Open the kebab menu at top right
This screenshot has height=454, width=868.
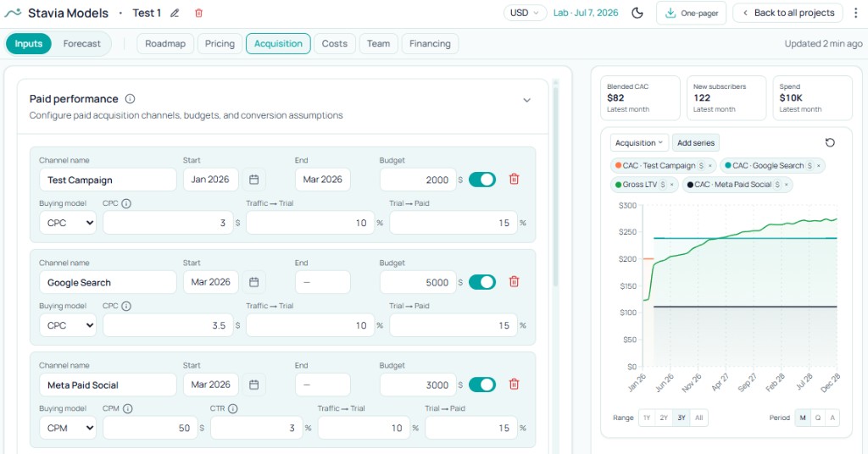(x=856, y=13)
